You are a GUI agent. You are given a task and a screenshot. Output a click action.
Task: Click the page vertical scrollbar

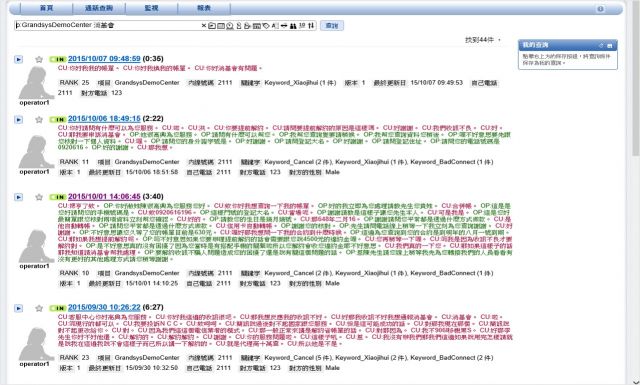[x=635, y=82]
